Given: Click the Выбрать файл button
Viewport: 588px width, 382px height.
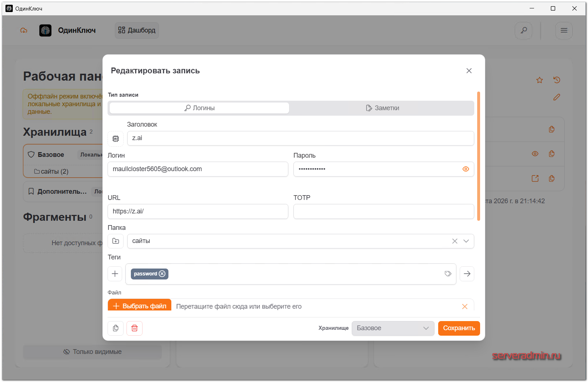Looking at the screenshot, I should pos(140,306).
